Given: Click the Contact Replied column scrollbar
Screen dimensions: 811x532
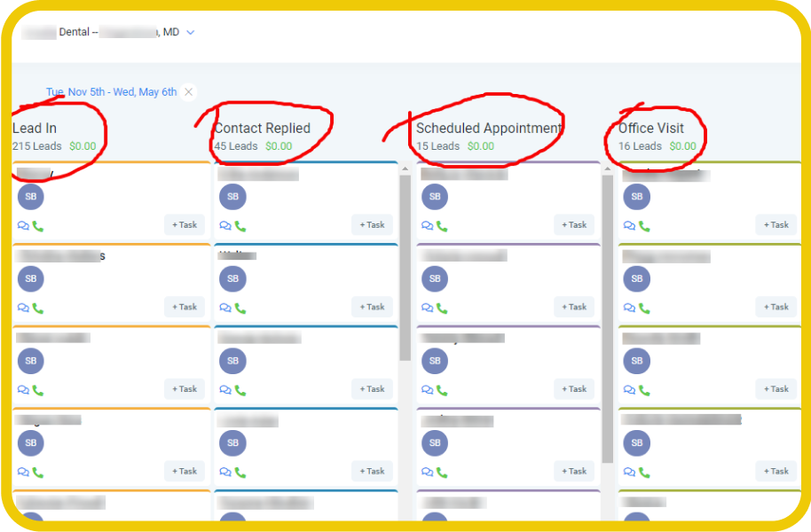Looking at the screenshot, I should [405, 266].
